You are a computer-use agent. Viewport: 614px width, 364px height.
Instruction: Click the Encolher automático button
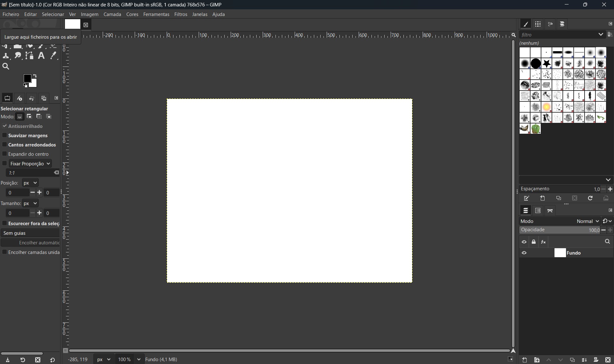[x=30, y=243]
